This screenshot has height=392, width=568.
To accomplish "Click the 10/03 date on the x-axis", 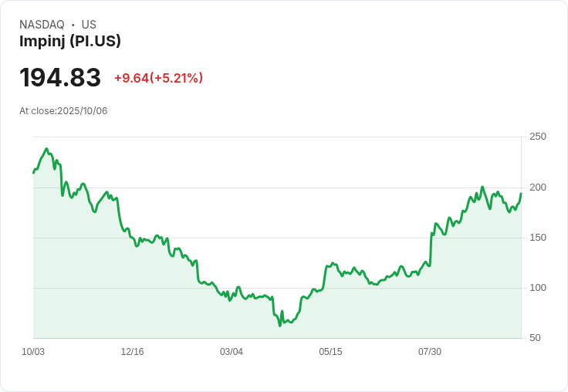I will (x=33, y=352).
